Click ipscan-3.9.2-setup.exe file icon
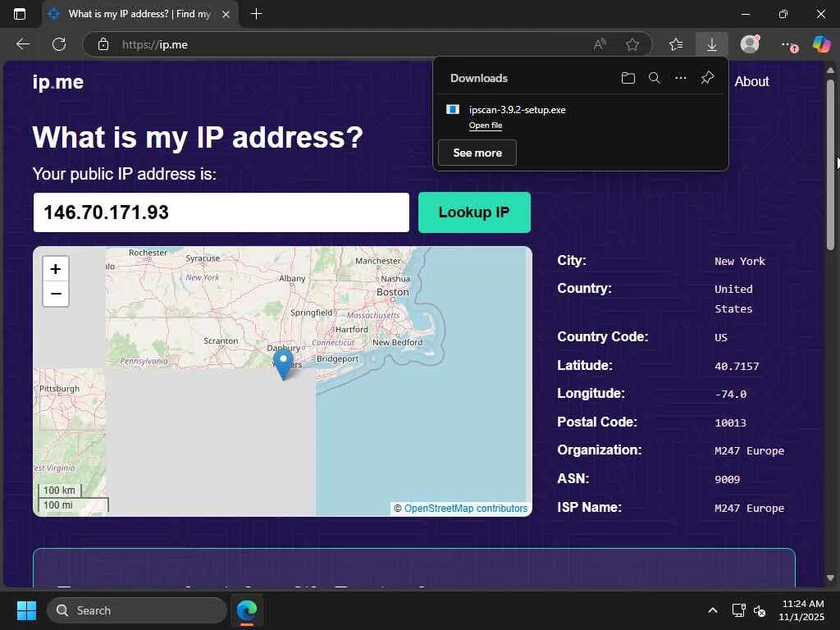 click(453, 109)
